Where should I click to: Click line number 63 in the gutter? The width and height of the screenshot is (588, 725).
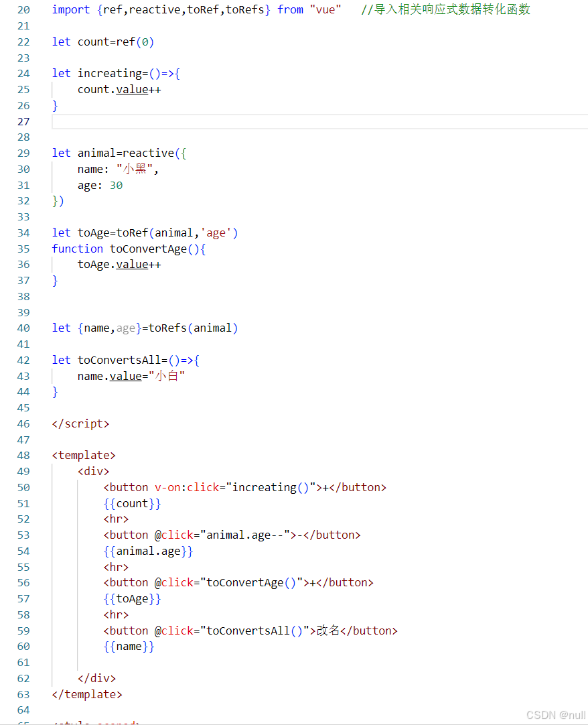tap(23, 694)
